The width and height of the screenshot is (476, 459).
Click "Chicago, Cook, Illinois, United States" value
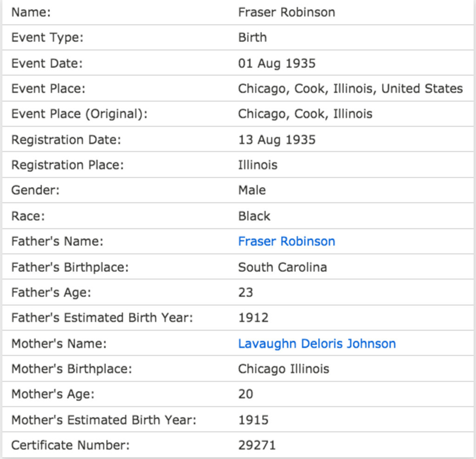(x=350, y=89)
